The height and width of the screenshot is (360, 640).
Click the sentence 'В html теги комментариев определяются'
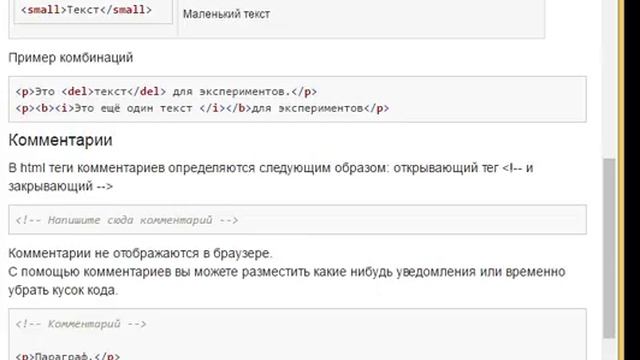(x=271, y=168)
